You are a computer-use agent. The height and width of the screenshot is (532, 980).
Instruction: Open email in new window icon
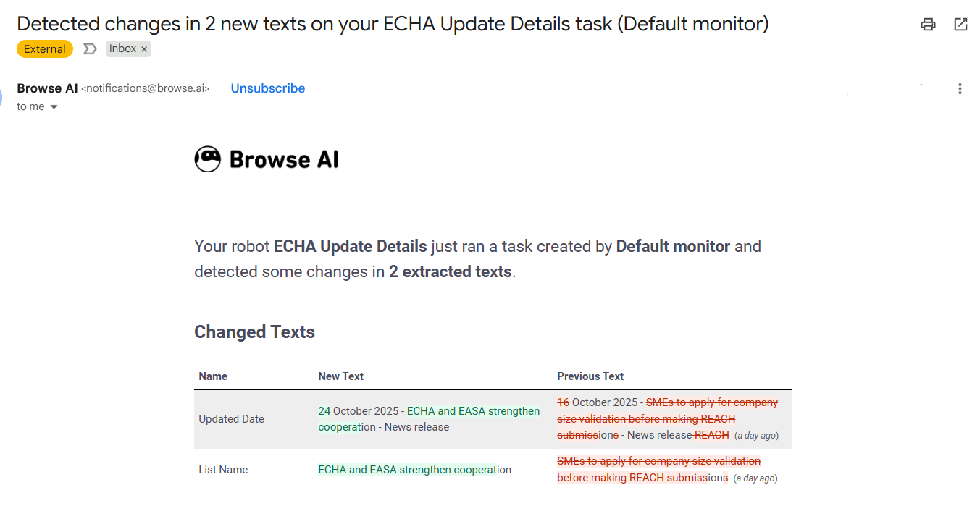960,25
